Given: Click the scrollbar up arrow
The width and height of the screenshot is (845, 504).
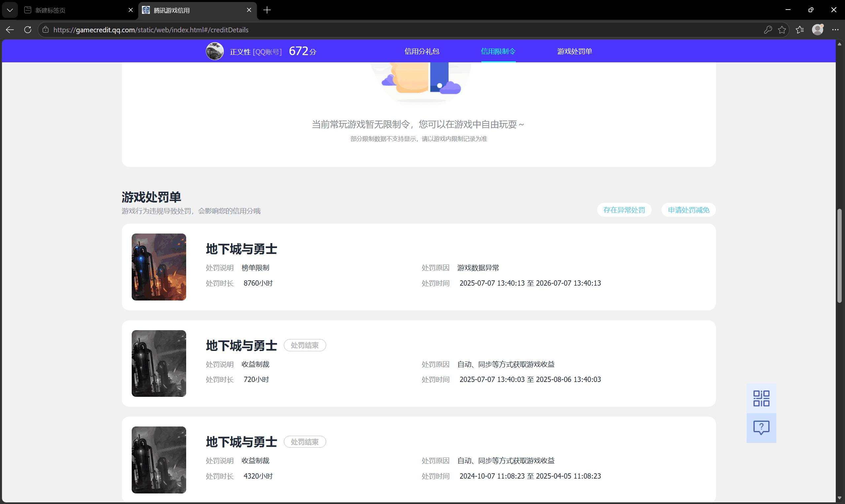Looking at the screenshot, I should tap(839, 44).
